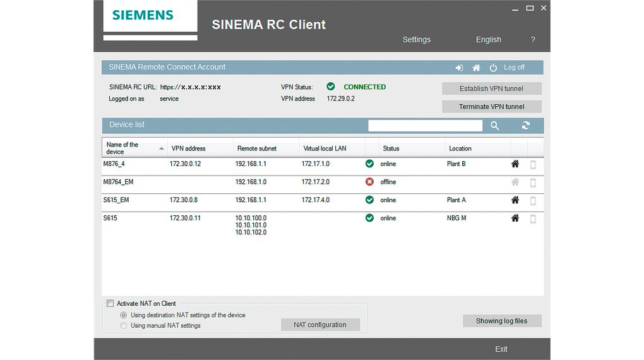
Task: Select Using destination NAT settings of the device
Action: 123,315
